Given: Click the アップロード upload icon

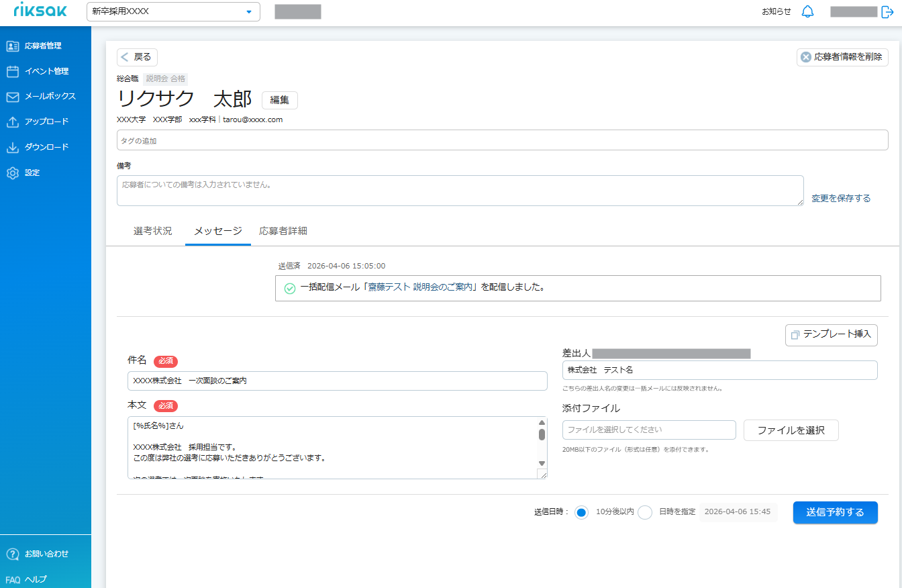Looking at the screenshot, I should (x=12, y=122).
